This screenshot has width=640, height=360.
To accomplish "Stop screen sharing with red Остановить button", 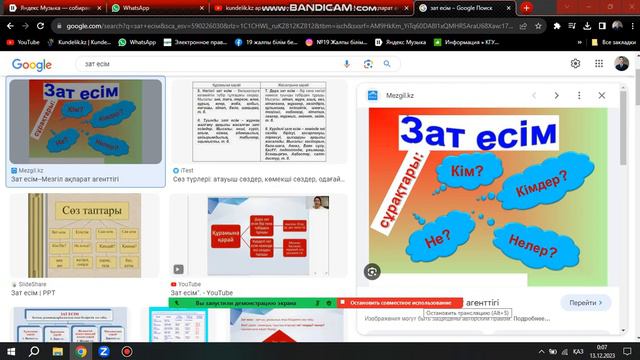I will (400, 302).
